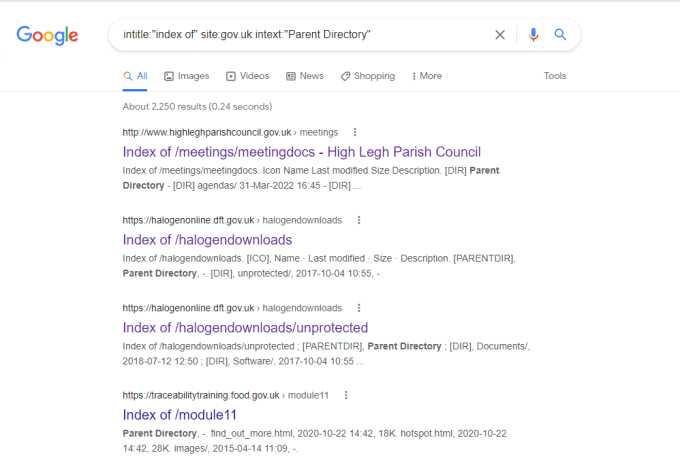Start voice search with microphone icon

point(533,35)
